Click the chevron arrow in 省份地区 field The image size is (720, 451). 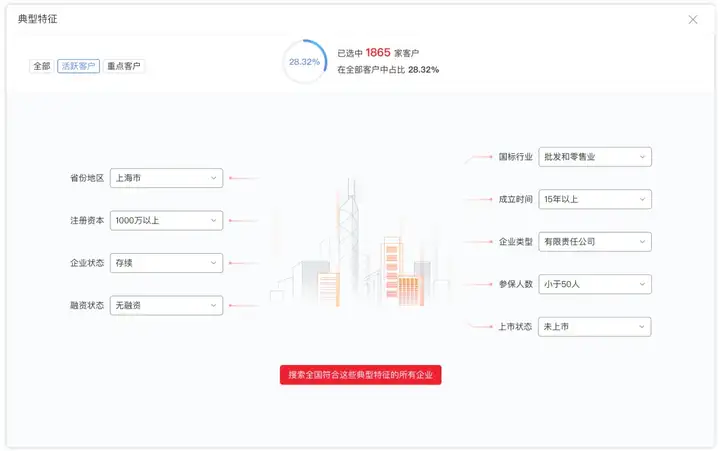(214, 178)
